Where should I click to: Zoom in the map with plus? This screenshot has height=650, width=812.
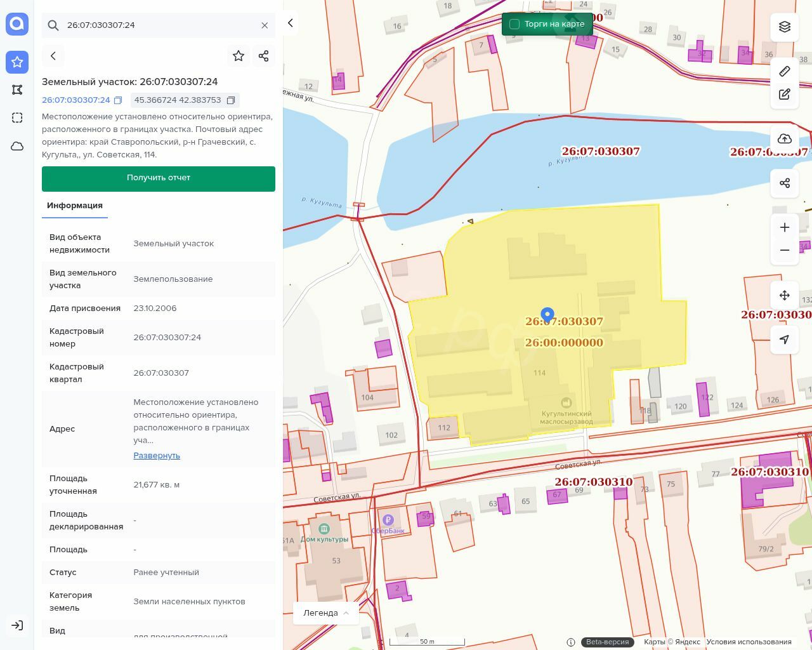(x=785, y=227)
